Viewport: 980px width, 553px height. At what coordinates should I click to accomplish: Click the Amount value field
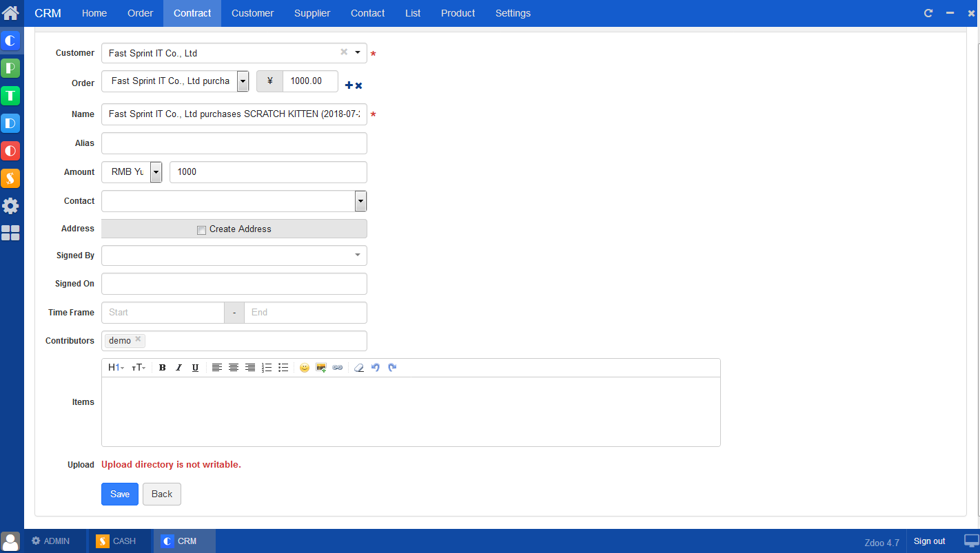click(x=268, y=172)
